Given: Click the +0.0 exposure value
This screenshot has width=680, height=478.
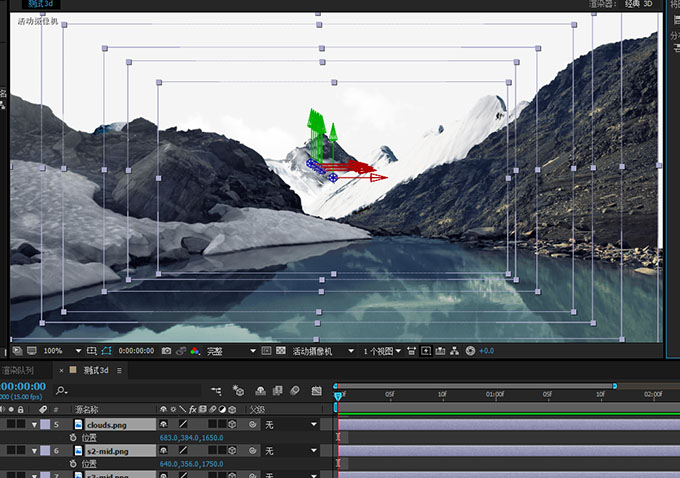Looking at the screenshot, I should coord(487,351).
